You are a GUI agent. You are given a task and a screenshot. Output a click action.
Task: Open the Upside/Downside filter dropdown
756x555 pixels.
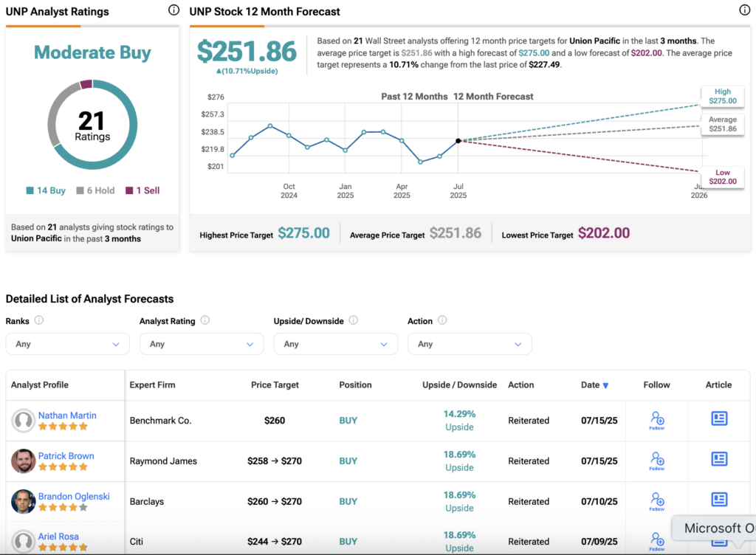click(x=335, y=344)
